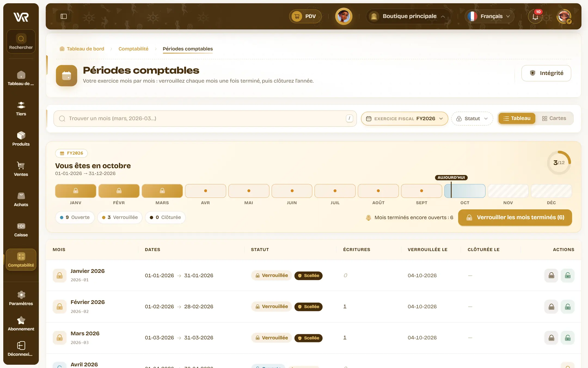This screenshot has width=588, height=368.
Task: Select the JANV month block in timeline
Action: point(76,191)
